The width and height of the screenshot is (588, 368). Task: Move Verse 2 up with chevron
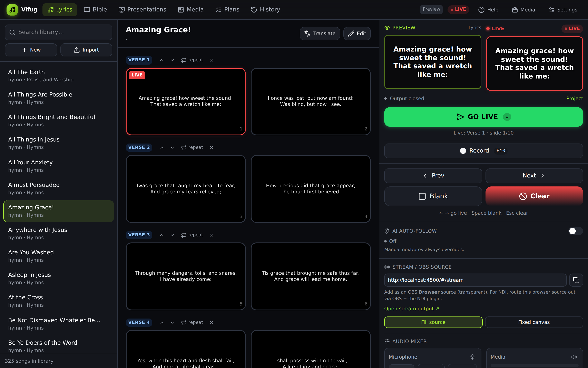click(x=161, y=147)
